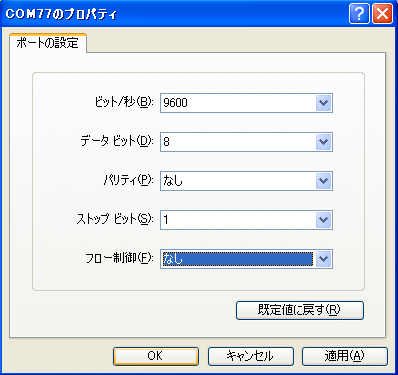Click the 既定値に戻す(R) button
Screen dimensions: 398x375
point(300,310)
